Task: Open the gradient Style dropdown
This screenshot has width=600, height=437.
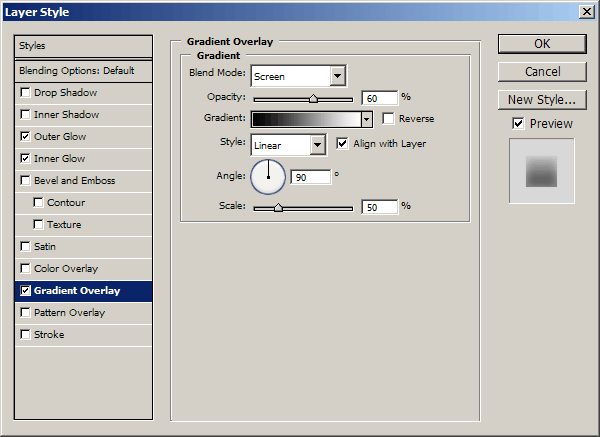Action: coord(318,145)
